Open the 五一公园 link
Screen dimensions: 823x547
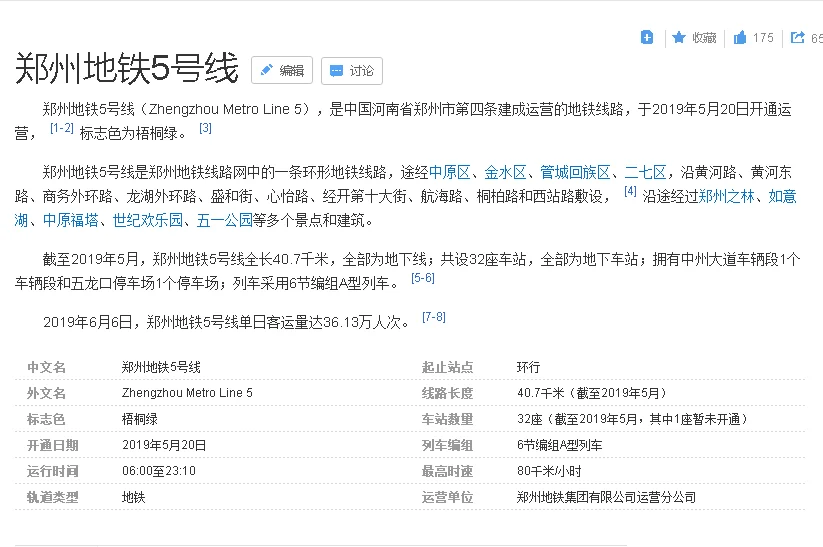pyautogui.click(x=225, y=220)
